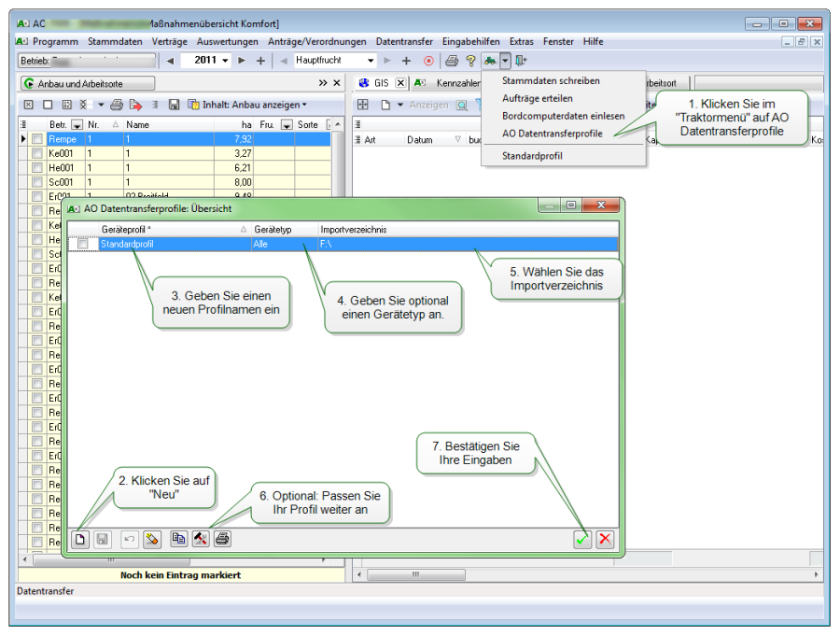This screenshot has width=840, height=636.
Task: Print profile list using the dialog printer icon
Action: [x=222, y=539]
